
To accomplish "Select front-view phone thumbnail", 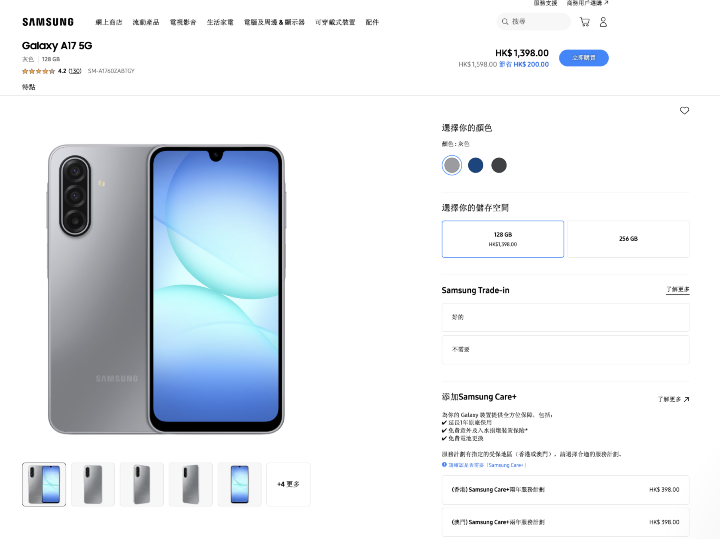I will [240, 484].
